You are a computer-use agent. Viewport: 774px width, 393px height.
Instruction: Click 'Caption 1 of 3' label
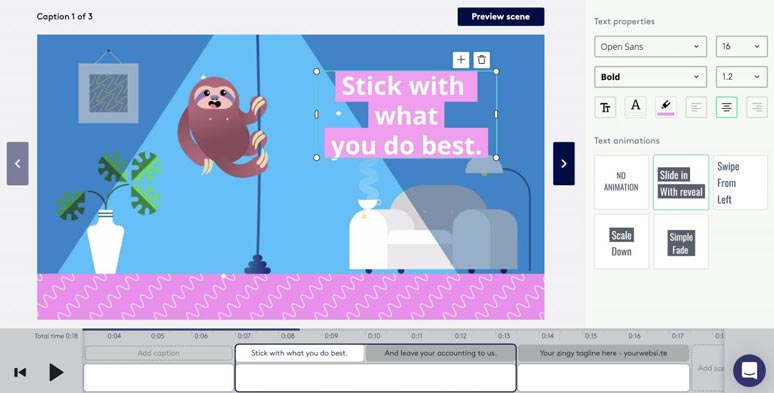point(65,16)
